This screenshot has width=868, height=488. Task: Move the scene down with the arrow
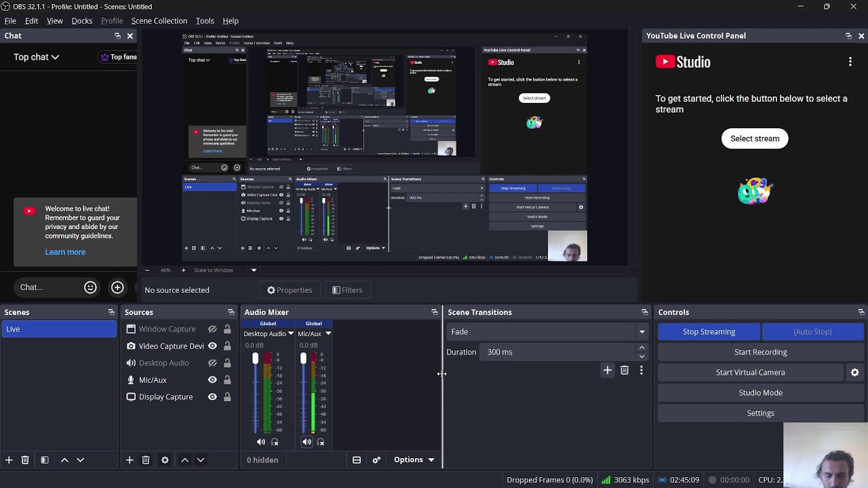point(80,460)
